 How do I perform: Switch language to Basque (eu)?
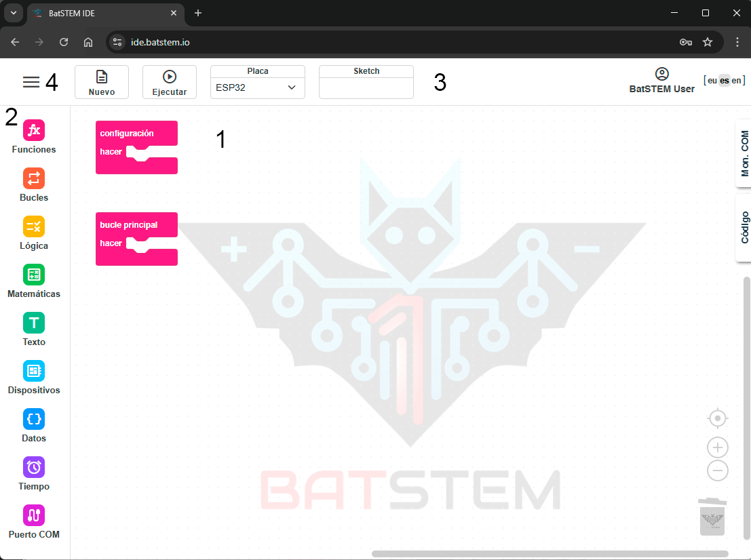tap(712, 81)
